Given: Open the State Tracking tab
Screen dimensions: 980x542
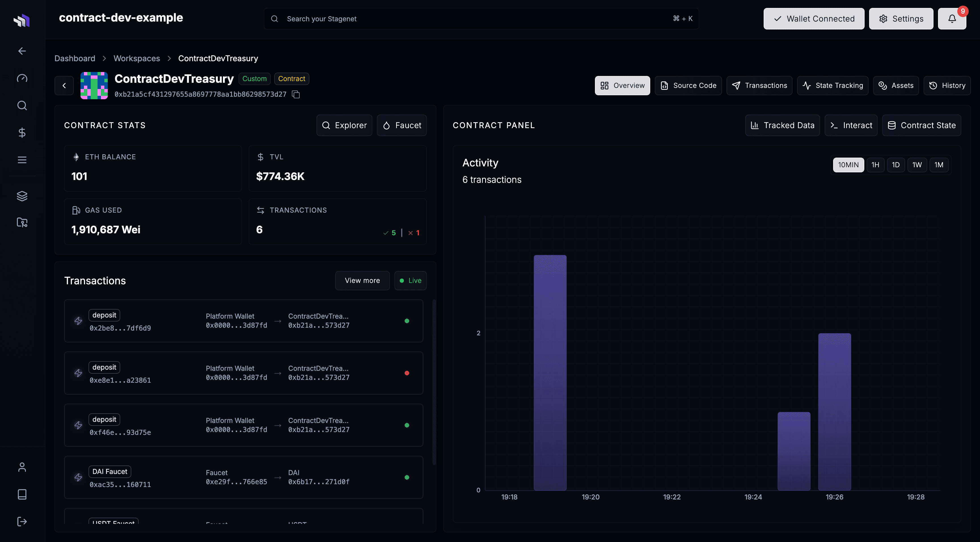Looking at the screenshot, I should tap(832, 85).
